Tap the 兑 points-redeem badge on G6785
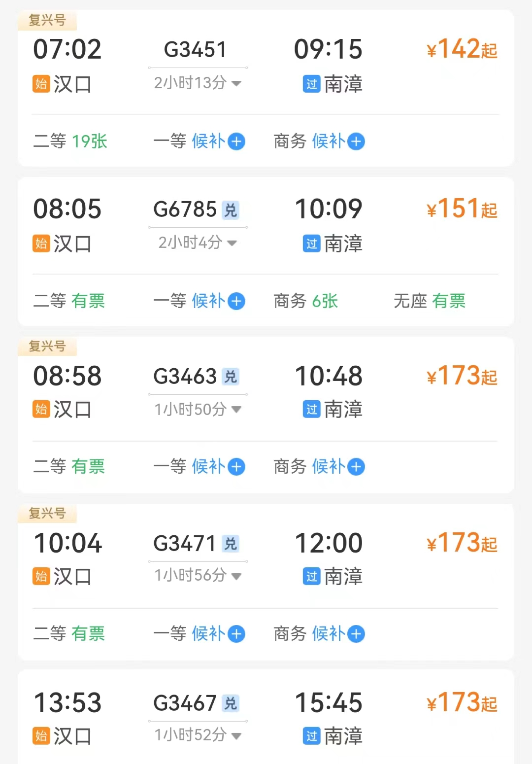This screenshot has width=532, height=764. click(231, 210)
